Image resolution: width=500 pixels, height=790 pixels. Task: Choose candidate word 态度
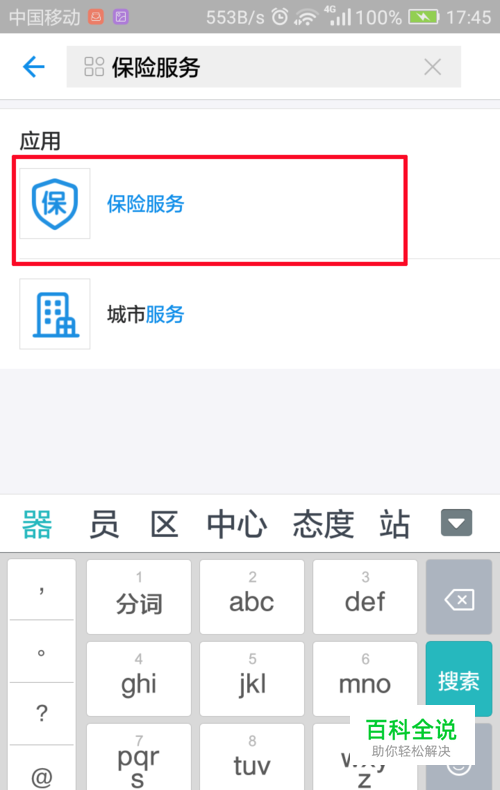click(x=324, y=524)
